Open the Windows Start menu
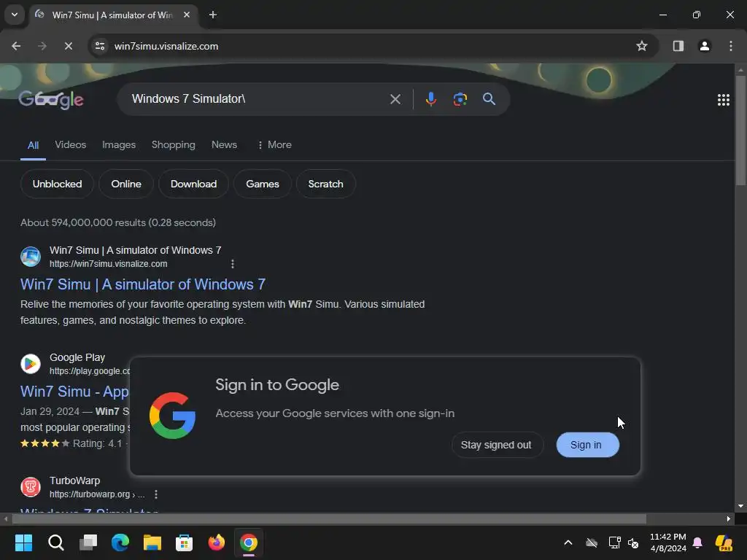 pyautogui.click(x=23, y=542)
